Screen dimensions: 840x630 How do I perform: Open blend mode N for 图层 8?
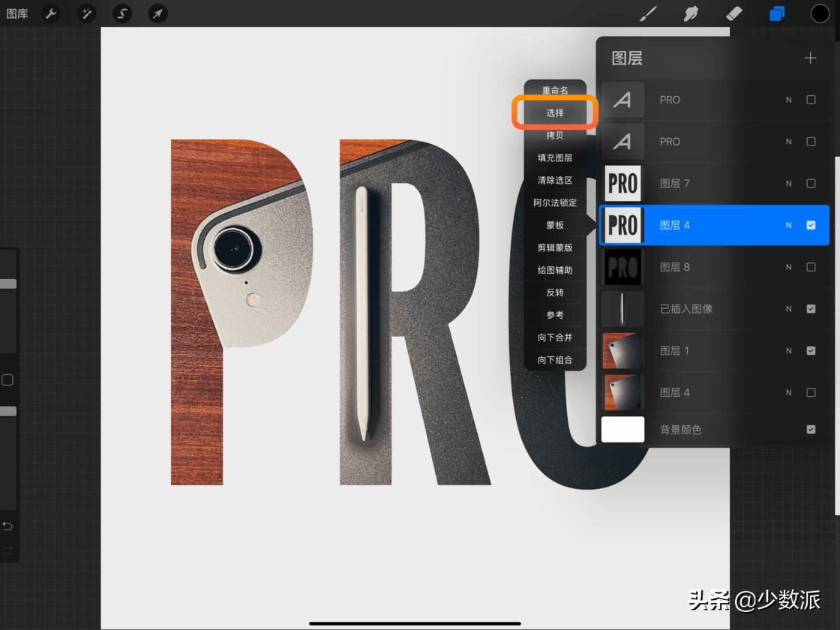788,267
